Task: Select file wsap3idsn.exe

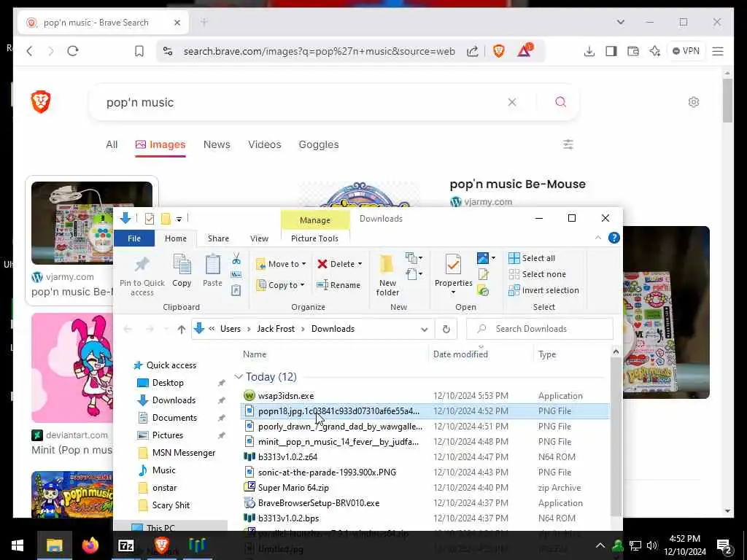Action: tap(286, 396)
